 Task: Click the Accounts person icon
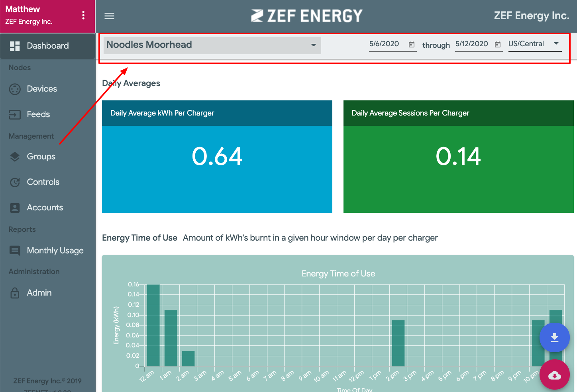pyautogui.click(x=15, y=208)
